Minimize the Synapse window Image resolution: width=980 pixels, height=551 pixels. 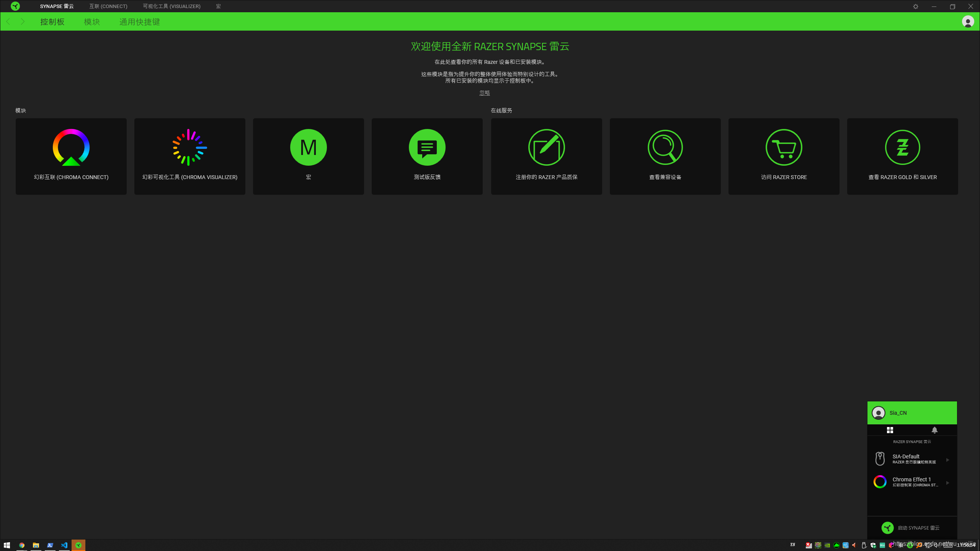coord(934,7)
